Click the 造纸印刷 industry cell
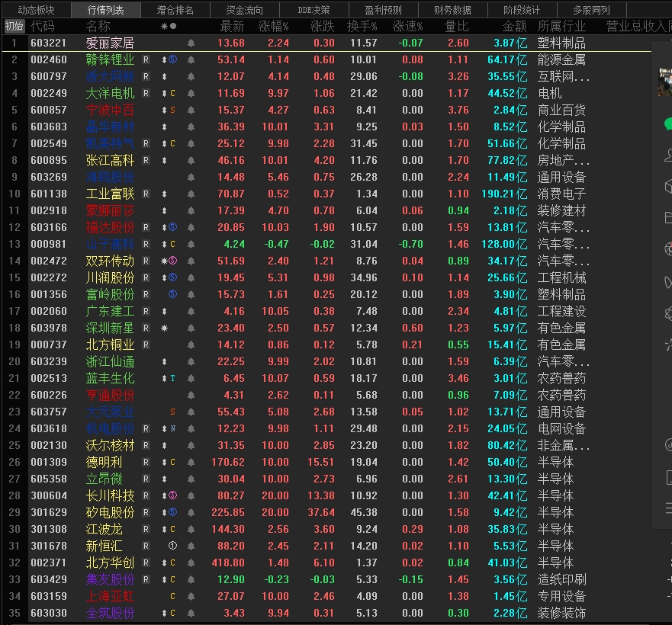This screenshot has height=625, width=672. 561,579
